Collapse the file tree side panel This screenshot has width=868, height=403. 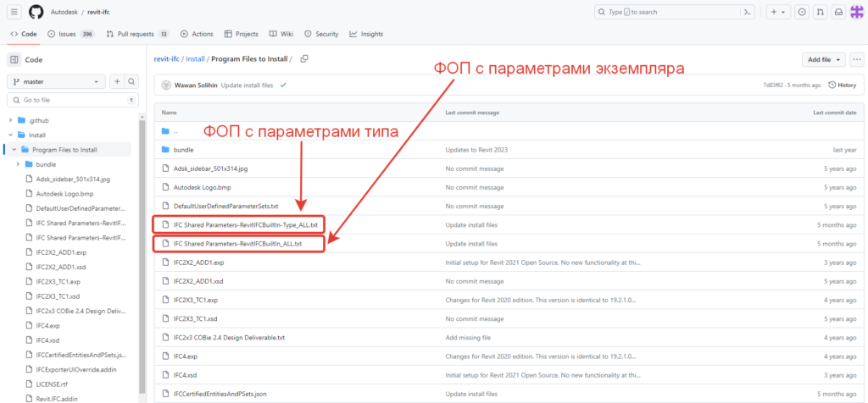point(14,60)
